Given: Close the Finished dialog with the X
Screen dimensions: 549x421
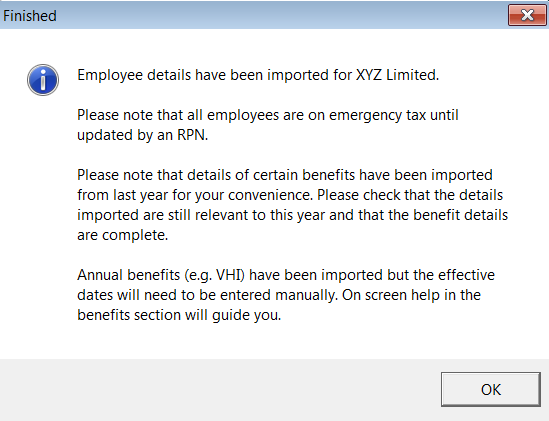Looking at the screenshot, I should click(x=527, y=15).
